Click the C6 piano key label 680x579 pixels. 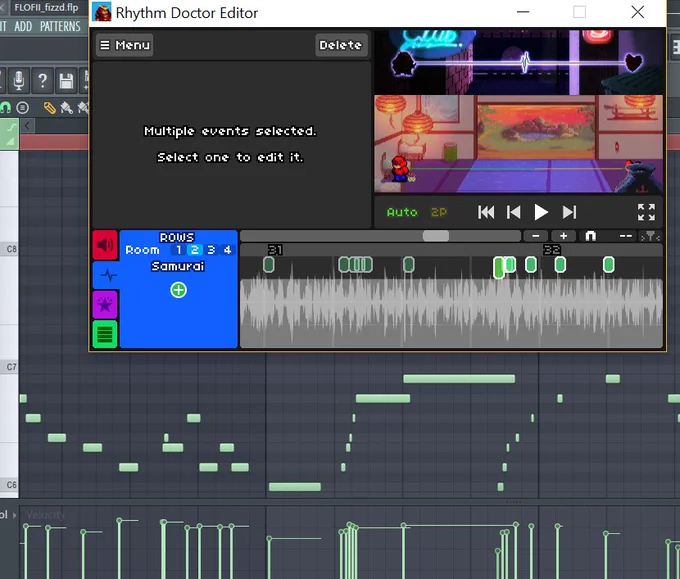(x=11, y=484)
